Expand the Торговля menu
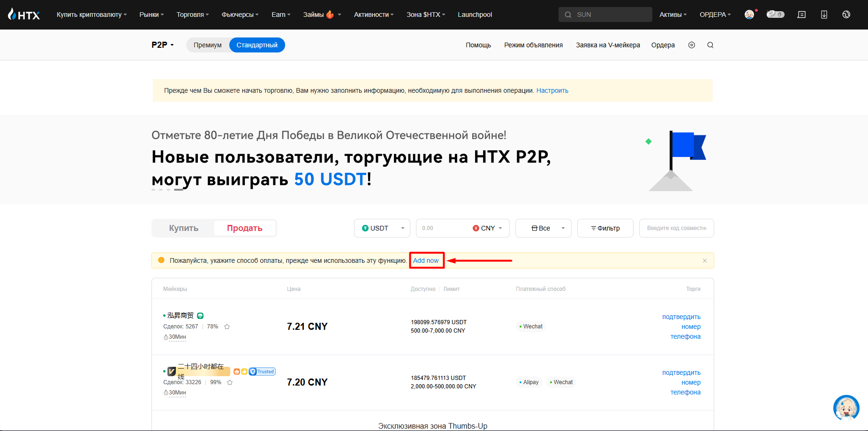This screenshot has height=431, width=868. 193,15
